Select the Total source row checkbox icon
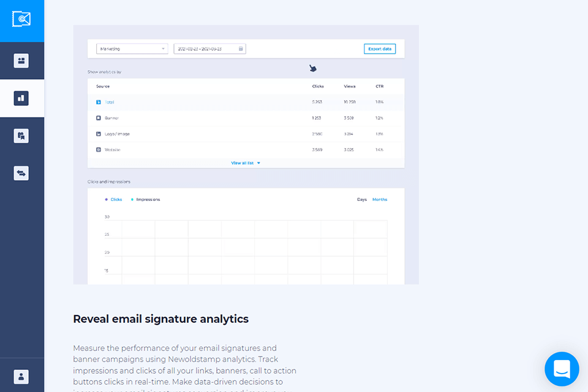This screenshot has height=392, width=588. coord(99,102)
